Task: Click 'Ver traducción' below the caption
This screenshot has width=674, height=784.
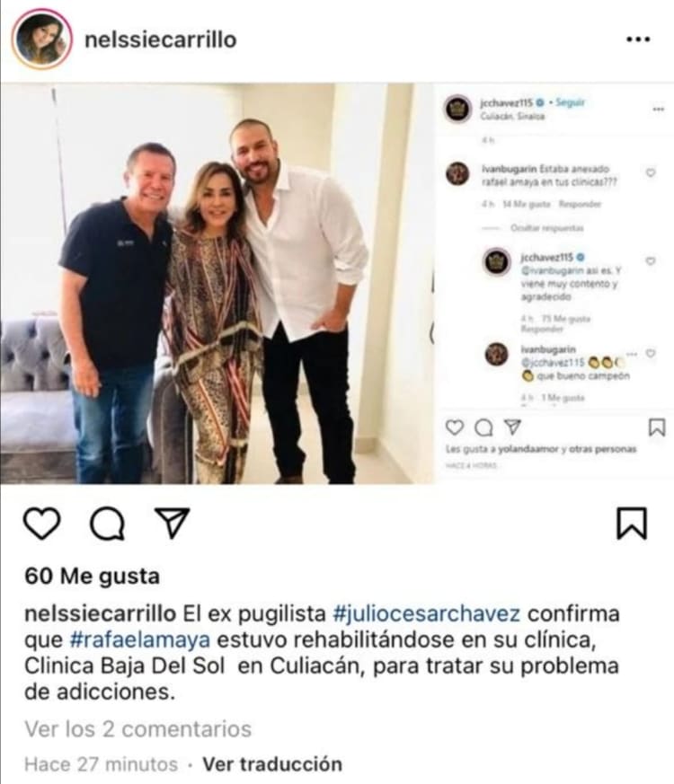Action: (x=272, y=764)
